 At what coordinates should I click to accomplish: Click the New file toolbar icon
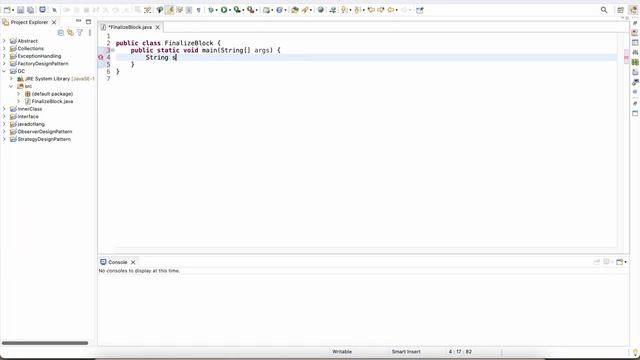pyautogui.click(x=7, y=10)
